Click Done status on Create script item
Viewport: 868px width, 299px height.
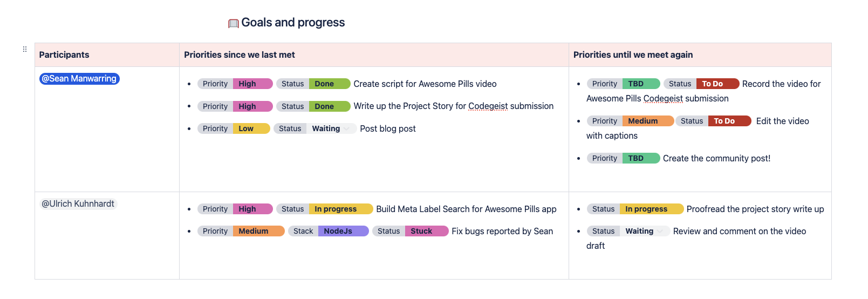click(329, 84)
